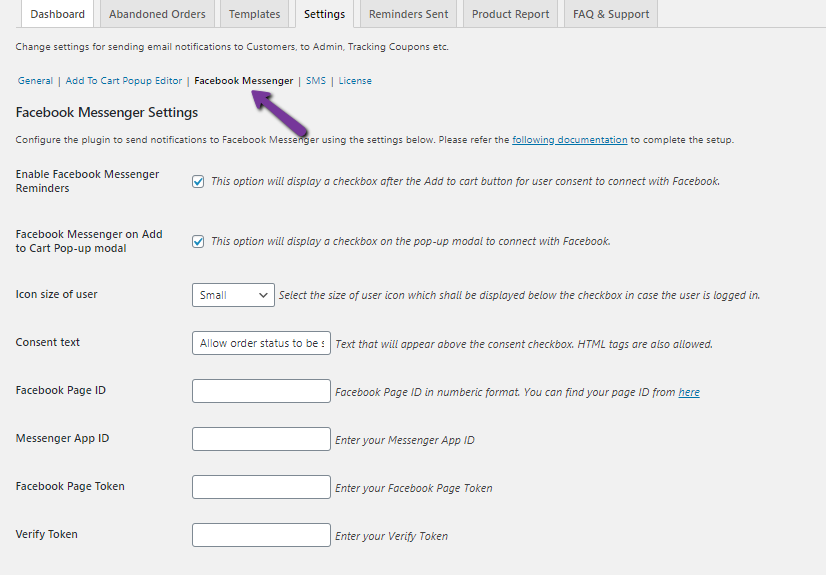826x575 pixels.
Task: Toggle Facebook Messenger on Add to Cart Pop-up checkbox
Action: pos(198,242)
